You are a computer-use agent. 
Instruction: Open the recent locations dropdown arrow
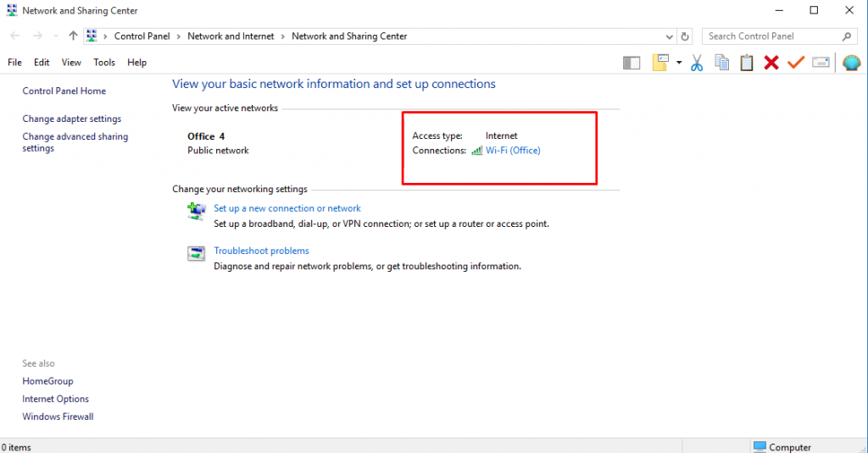tap(56, 36)
